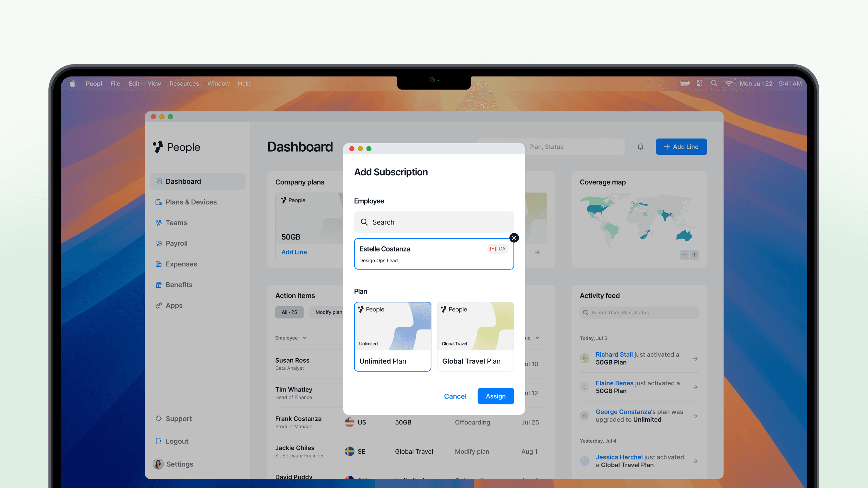Click the blue Add Line button
Screen dimensions: 868x488
[x=681, y=147]
